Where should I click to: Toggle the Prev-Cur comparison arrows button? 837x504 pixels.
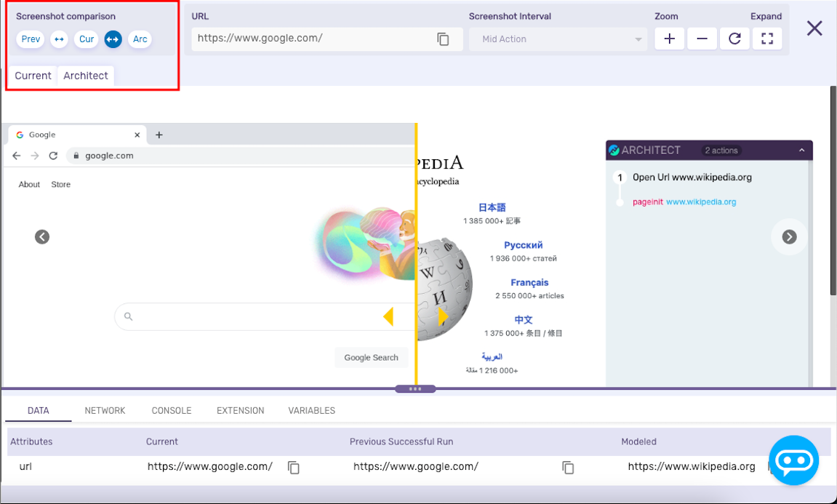(59, 39)
